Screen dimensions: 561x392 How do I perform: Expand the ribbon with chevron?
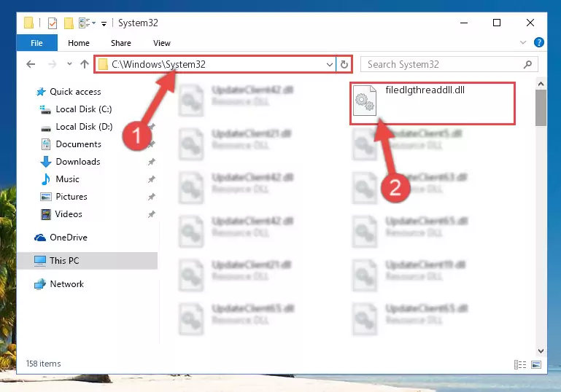[523, 42]
